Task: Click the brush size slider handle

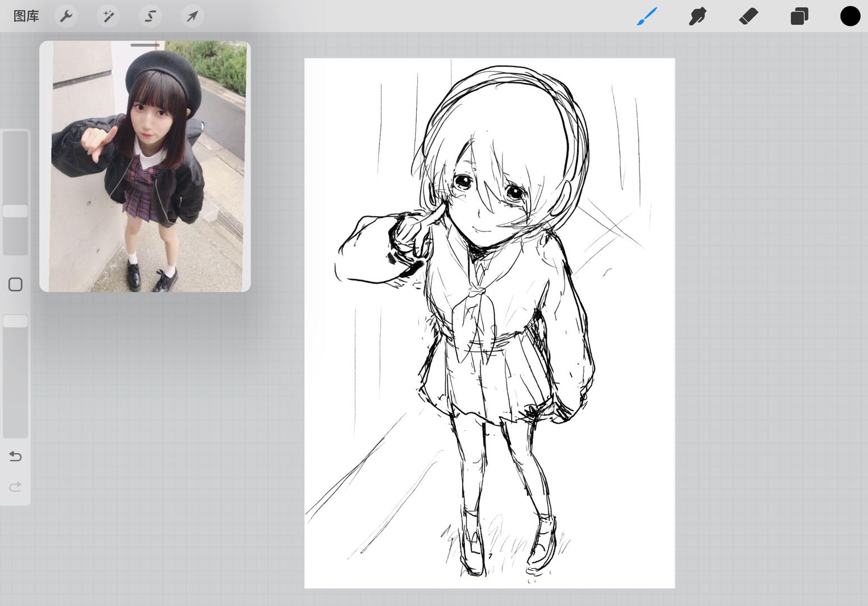Action: tap(16, 211)
